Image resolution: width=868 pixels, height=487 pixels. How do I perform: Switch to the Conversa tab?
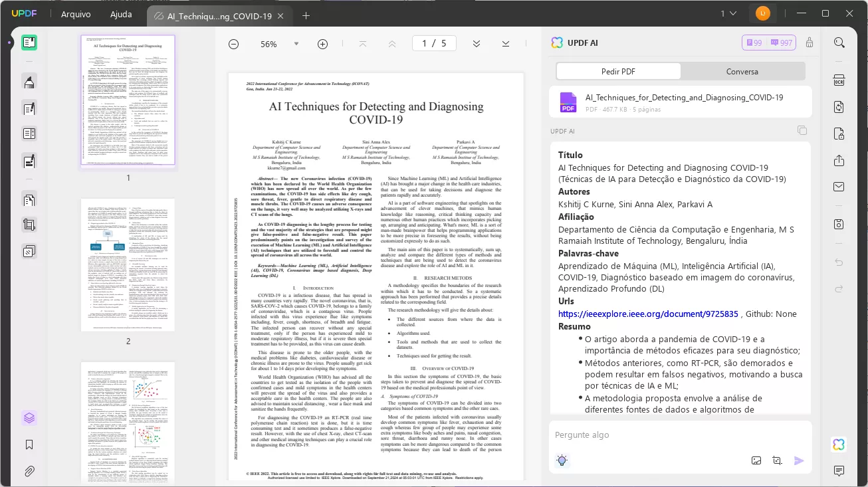click(742, 71)
